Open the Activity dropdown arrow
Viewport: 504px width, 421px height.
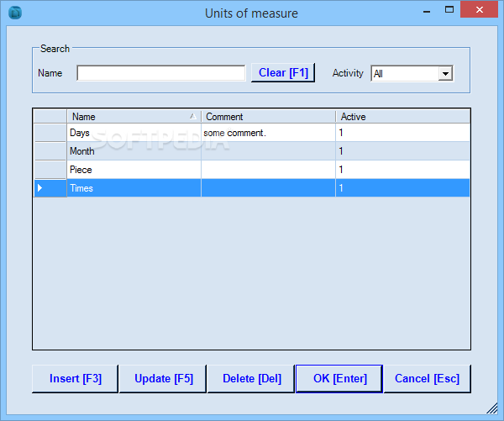coord(445,74)
